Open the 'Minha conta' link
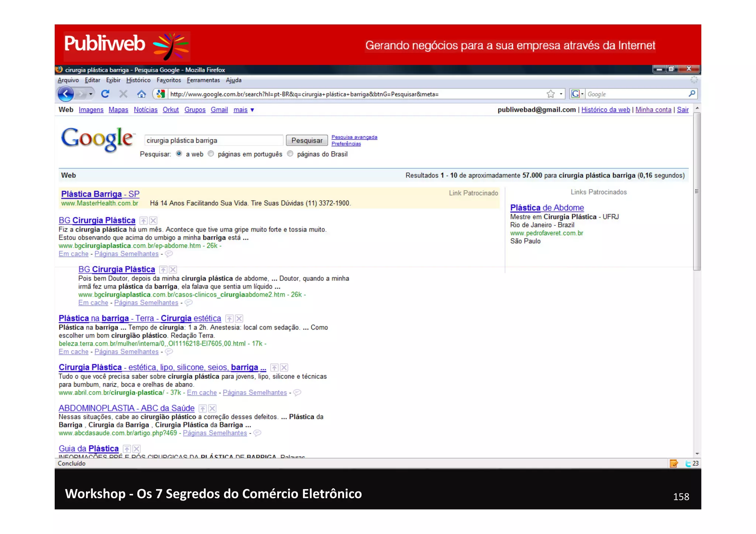Screen dimensions: 756x534 653,110
